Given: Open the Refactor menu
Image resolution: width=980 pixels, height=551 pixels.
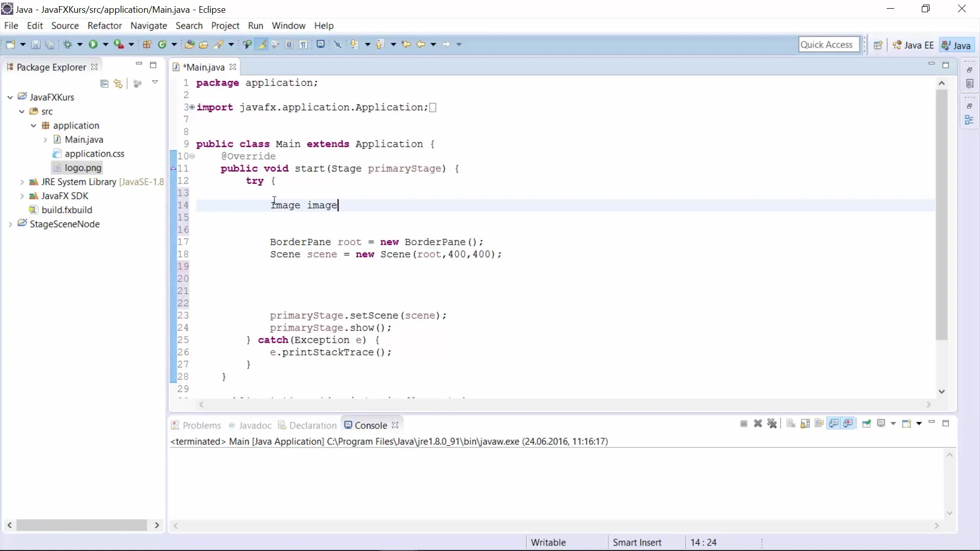Looking at the screenshot, I should pos(105,26).
